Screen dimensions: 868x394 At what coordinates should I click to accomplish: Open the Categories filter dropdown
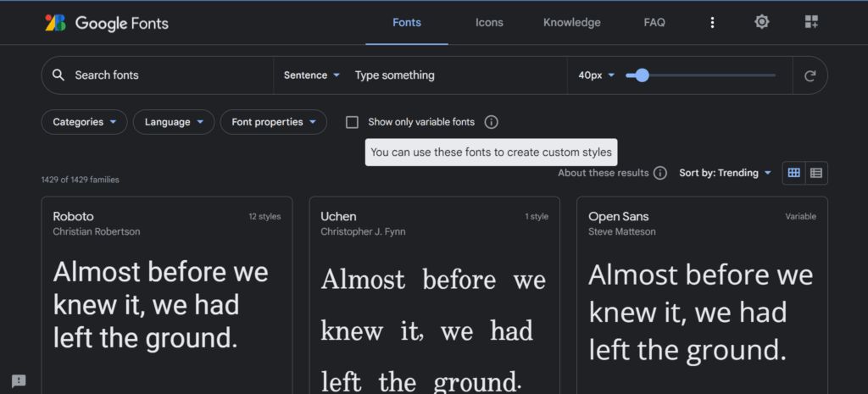point(84,122)
